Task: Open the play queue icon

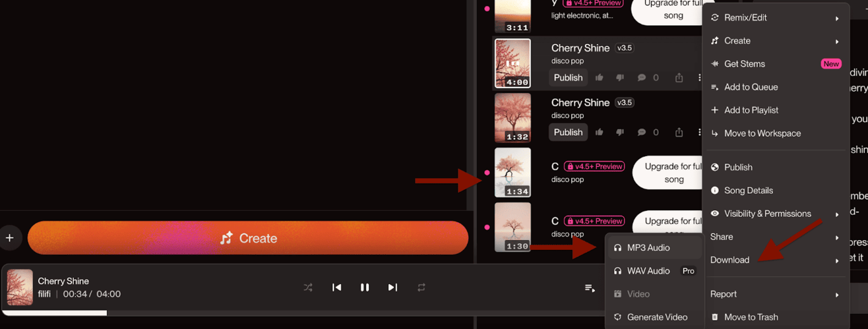Action: coord(590,288)
